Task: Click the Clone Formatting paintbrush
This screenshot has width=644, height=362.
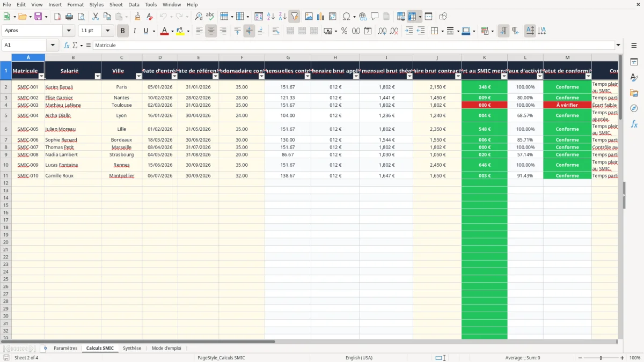Action: pyautogui.click(x=137, y=17)
